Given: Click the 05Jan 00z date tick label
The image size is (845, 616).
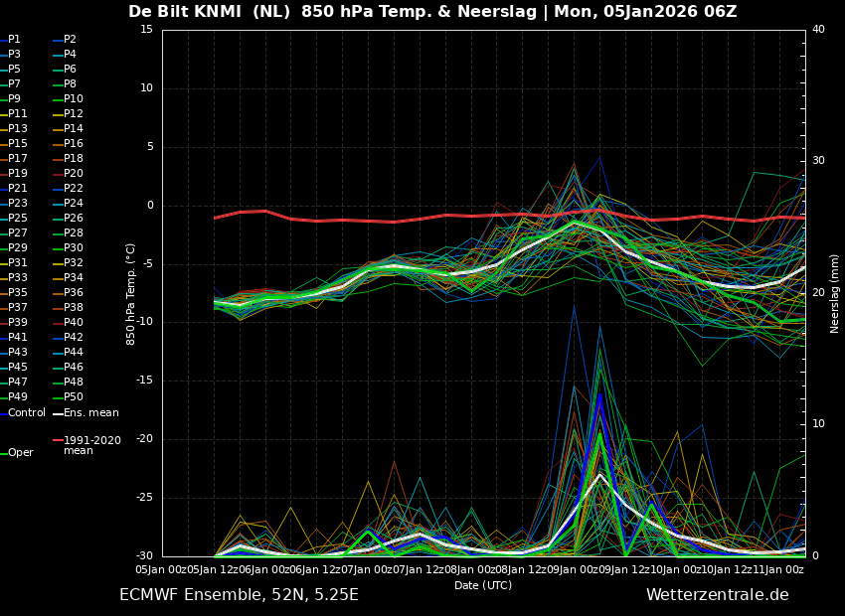Looking at the screenshot, I should pos(161,569).
